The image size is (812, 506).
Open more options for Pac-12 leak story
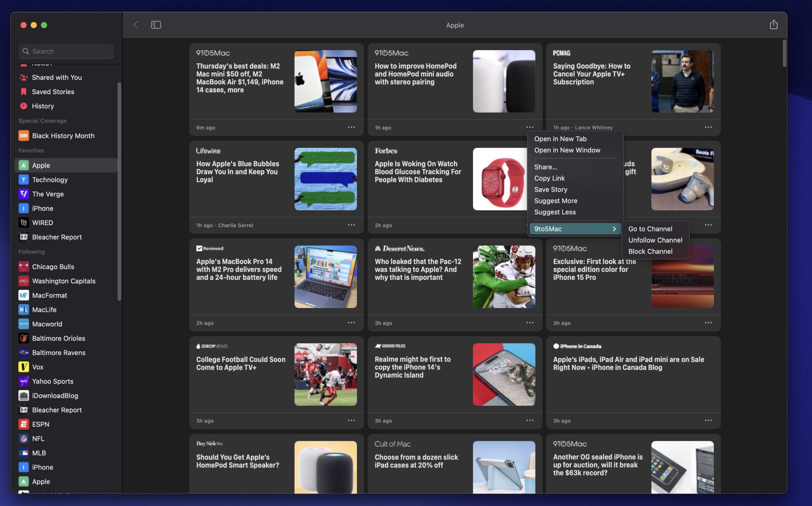[x=529, y=323]
